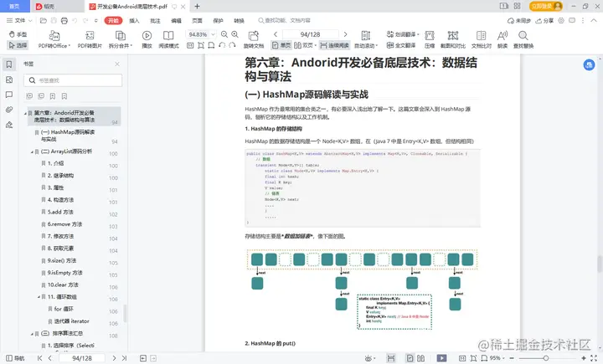Open word translation dropdown (划词翻译)
The height and width of the screenshot is (364, 603).
pyautogui.click(x=402, y=34)
